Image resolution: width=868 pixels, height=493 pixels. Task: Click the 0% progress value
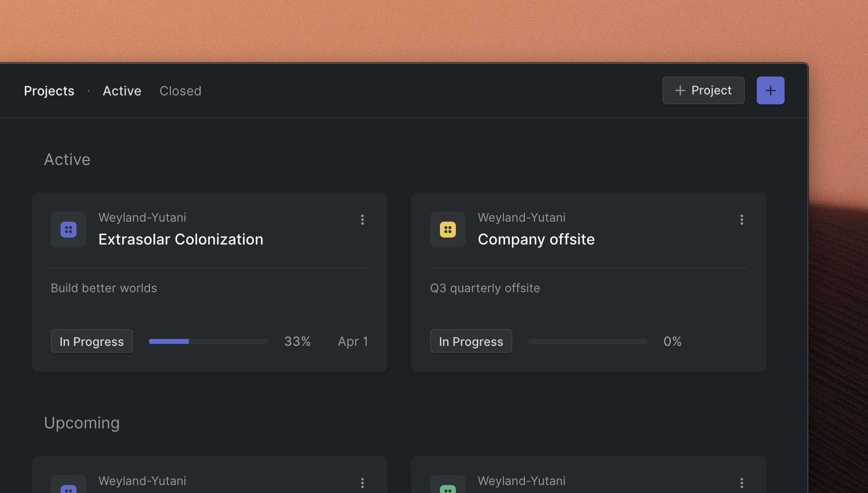pyautogui.click(x=672, y=341)
